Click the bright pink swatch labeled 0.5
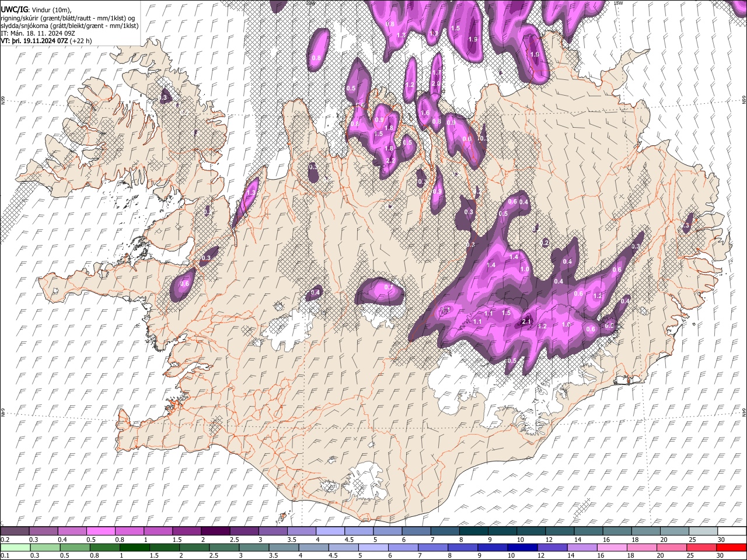Screen dimensions: 747x560 [100, 531]
